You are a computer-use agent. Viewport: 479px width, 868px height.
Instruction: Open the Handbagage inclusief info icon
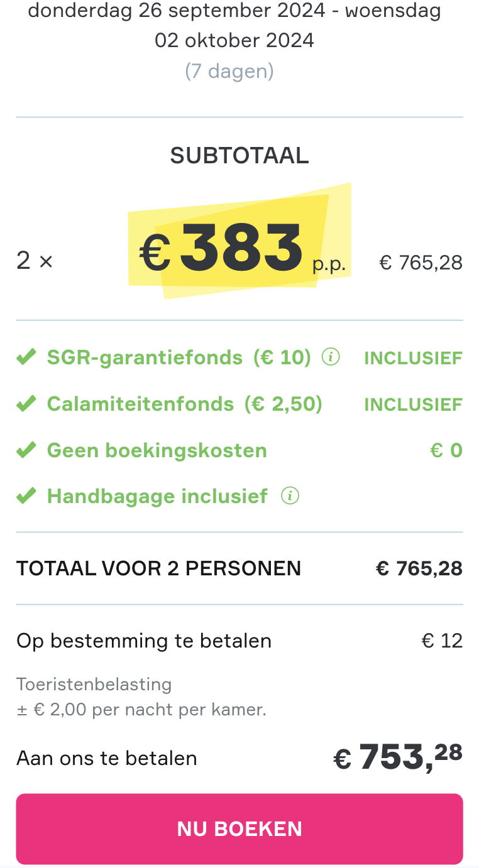coord(290,496)
